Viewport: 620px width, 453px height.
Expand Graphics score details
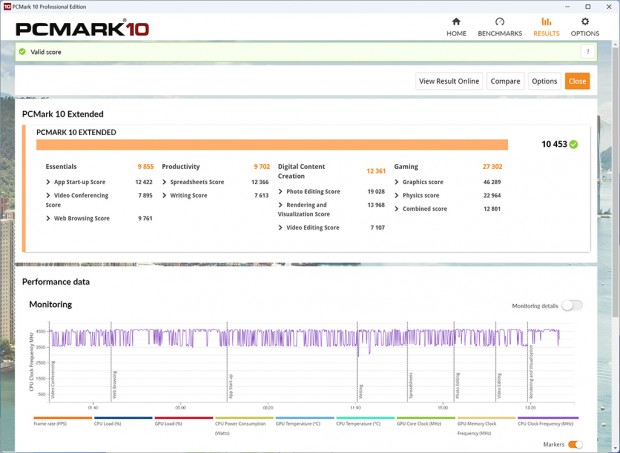(397, 182)
